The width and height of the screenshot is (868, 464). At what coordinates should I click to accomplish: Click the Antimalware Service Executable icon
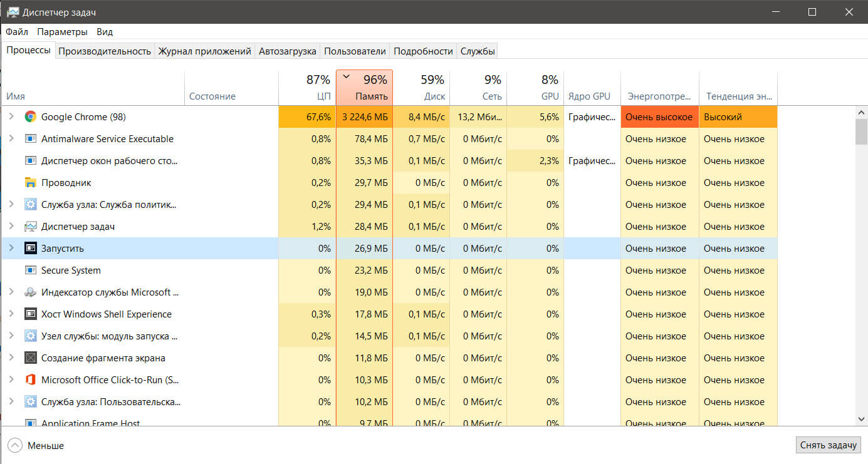30,139
